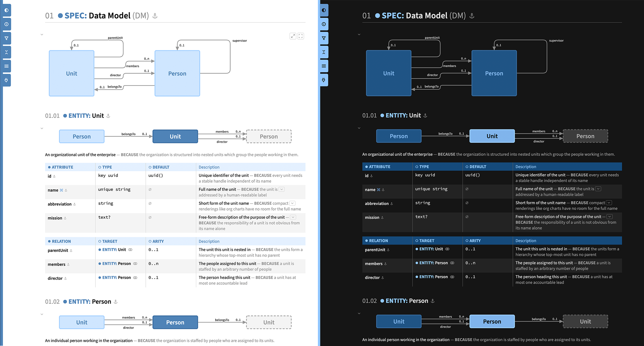Expand mission description dropdown in light pane
This screenshot has height=346, width=644.
click(x=293, y=217)
